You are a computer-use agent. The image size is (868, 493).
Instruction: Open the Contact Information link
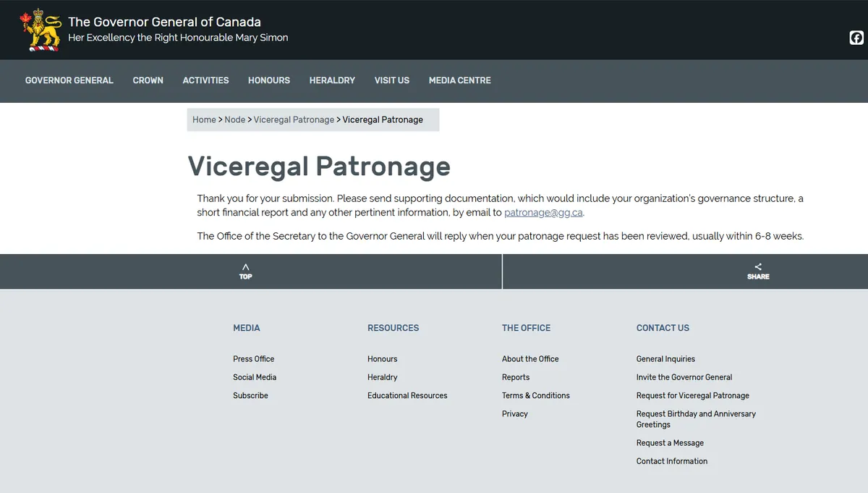pyautogui.click(x=672, y=461)
